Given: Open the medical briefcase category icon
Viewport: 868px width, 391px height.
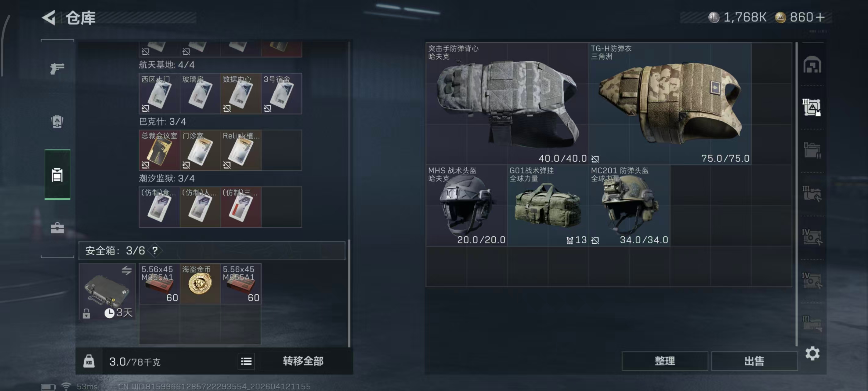Looking at the screenshot, I should [57, 228].
